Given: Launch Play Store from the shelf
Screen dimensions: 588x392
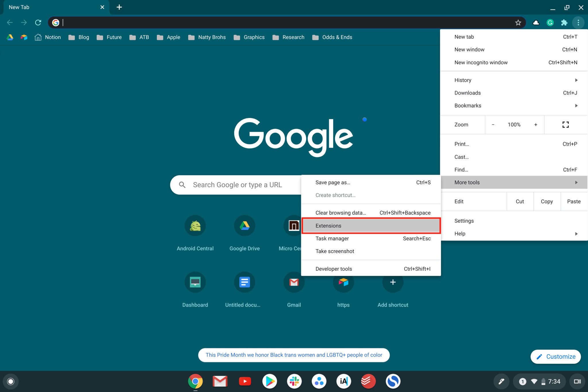Looking at the screenshot, I should tap(270, 381).
